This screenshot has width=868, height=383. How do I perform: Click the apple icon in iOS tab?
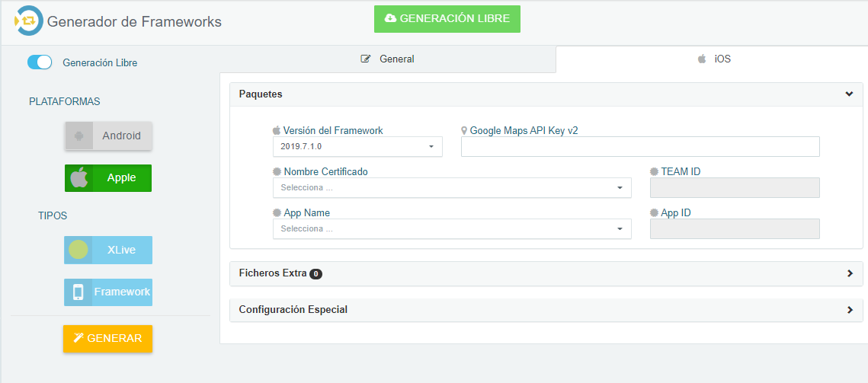point(702,59)
